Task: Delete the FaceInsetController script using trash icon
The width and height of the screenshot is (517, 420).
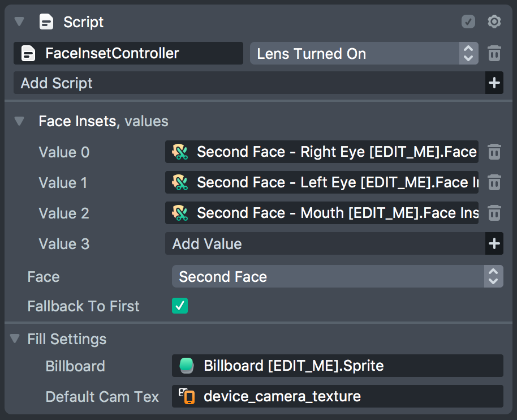Action: click(x=494, y=54)
